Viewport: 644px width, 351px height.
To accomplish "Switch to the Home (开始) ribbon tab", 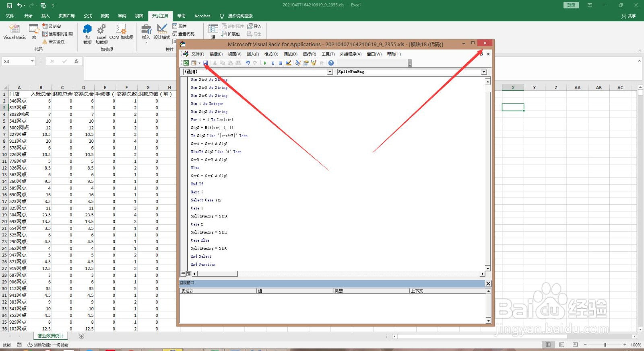I will point(28,16).
